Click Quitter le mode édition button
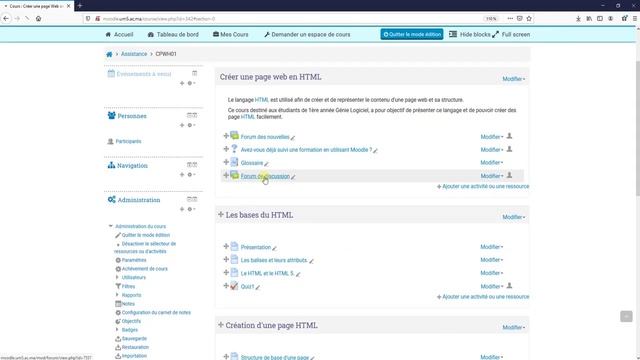The height and width of the screenshot is (360, 640). 412,34
